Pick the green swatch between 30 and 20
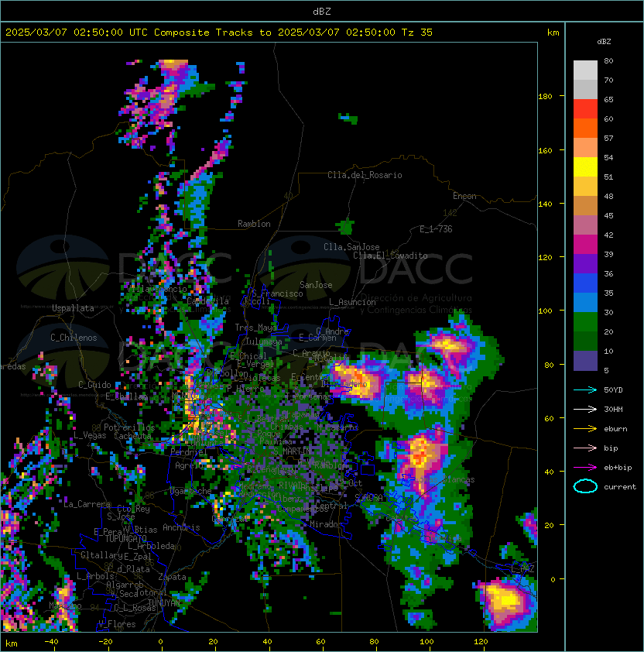The image size is (644, 652). 585,321
